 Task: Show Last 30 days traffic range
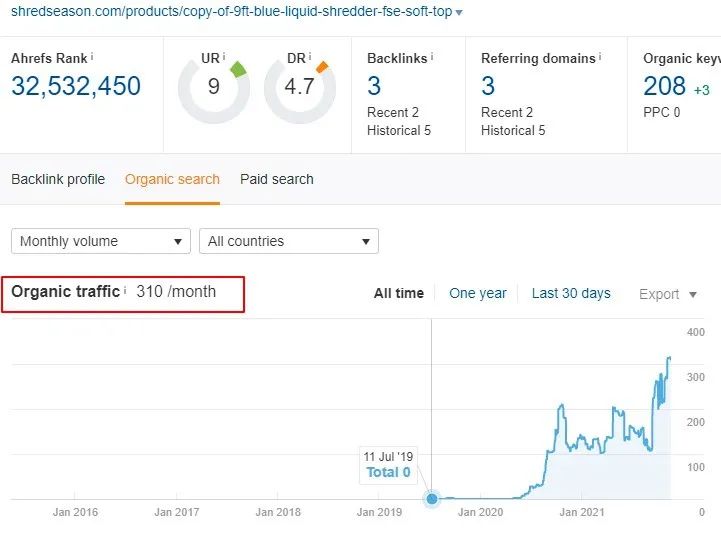pos(571,293)
